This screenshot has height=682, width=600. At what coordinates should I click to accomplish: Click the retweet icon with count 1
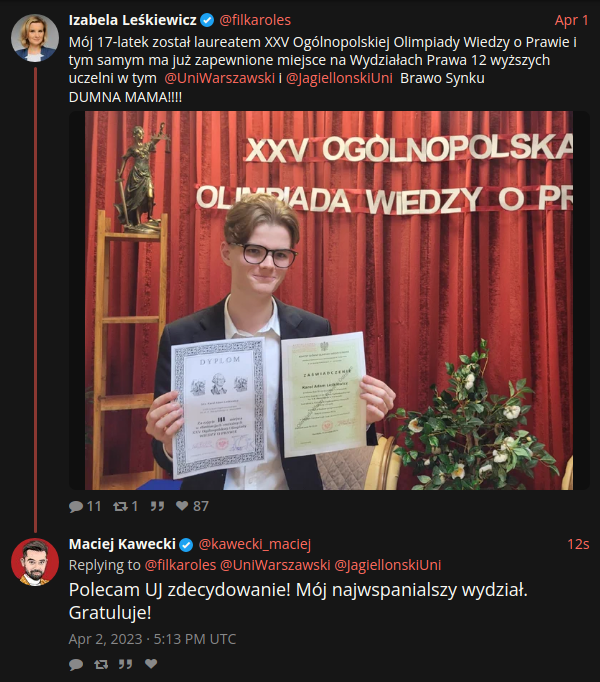click(x=121, y=506)
